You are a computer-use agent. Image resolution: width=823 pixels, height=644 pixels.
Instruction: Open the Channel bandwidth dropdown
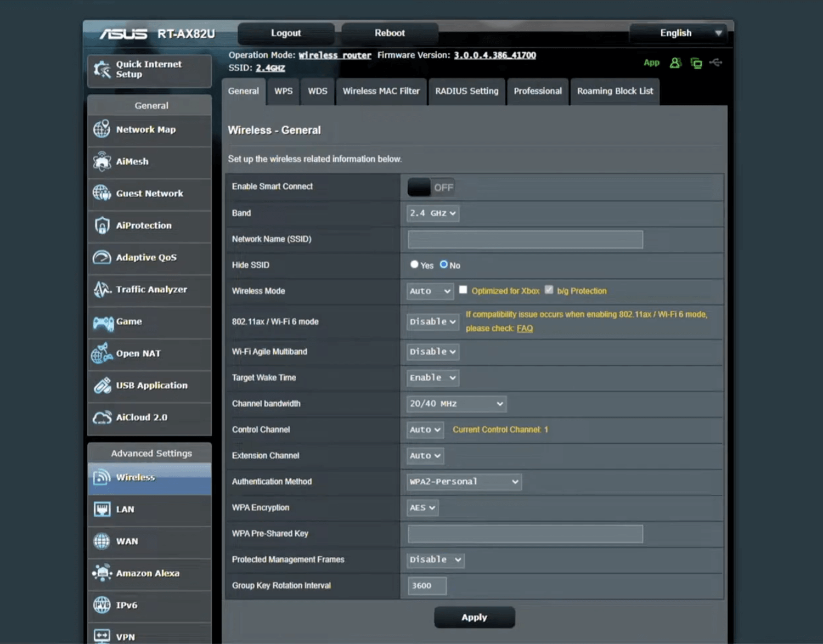456,404
